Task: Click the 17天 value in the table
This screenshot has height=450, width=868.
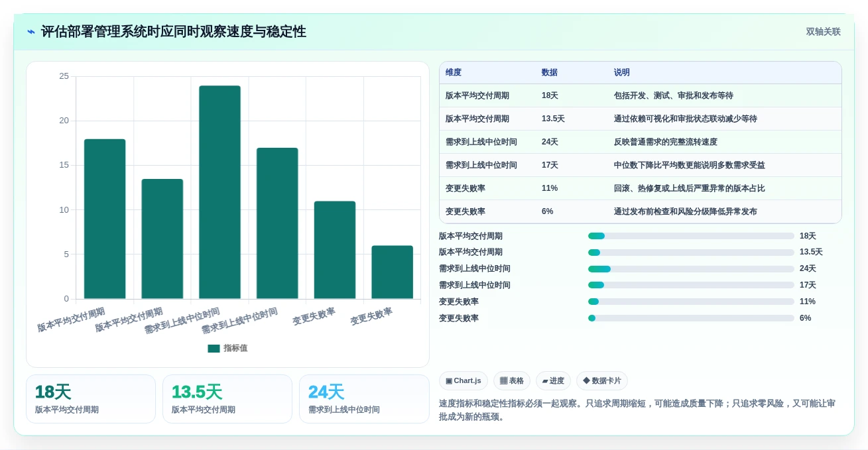Action: pyautogui.click(x=550, y=165)
